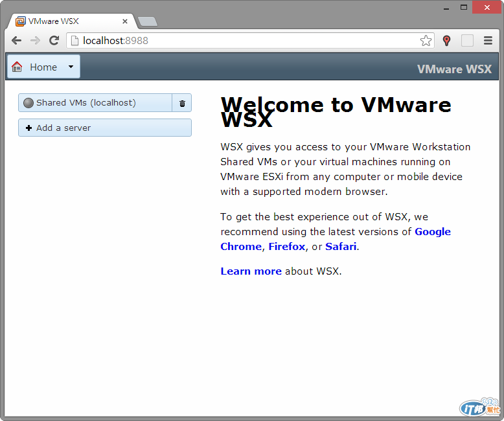Delete Shared VMs server with trash icon
Image resolution: width=504 pixels, height=421 pixels.
click(182, 103)
